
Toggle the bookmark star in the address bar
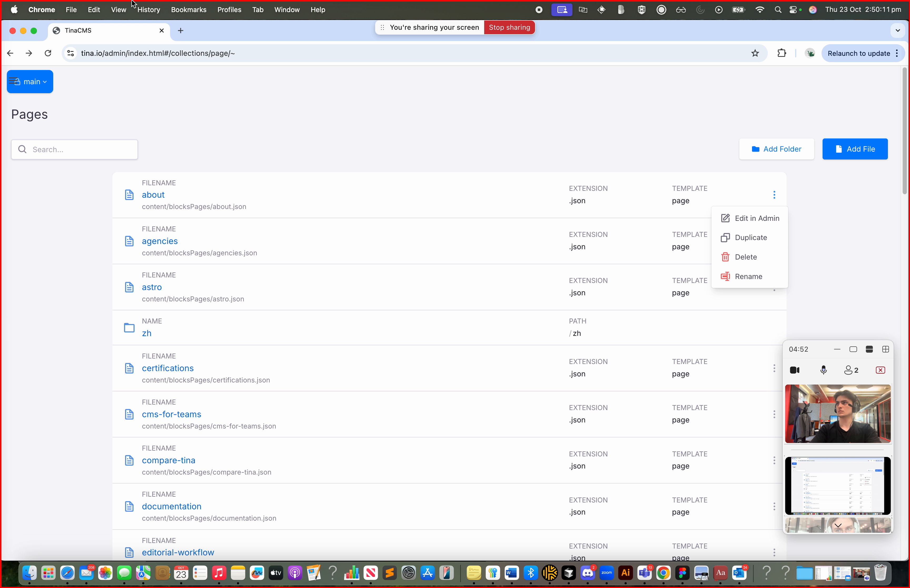tap(755, 53)
